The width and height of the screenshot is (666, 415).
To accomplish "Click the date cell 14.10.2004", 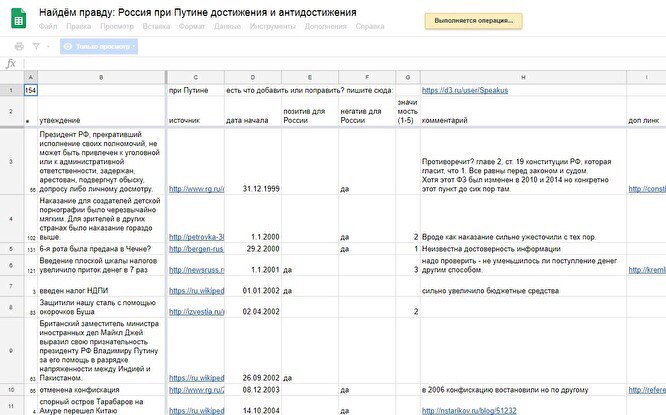I will [x=253, y=405].
